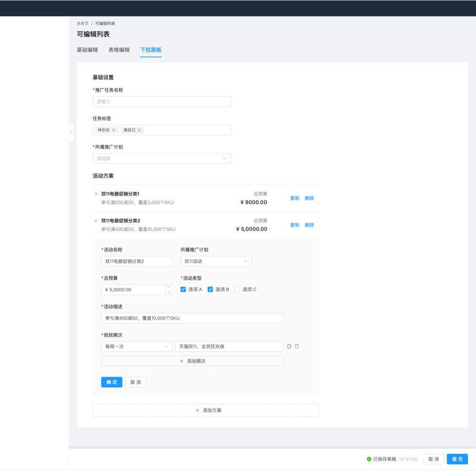Screen dimensions: 476x471
Task: Click the ¥ 9000.00 budget value
Action: [253, 202]
